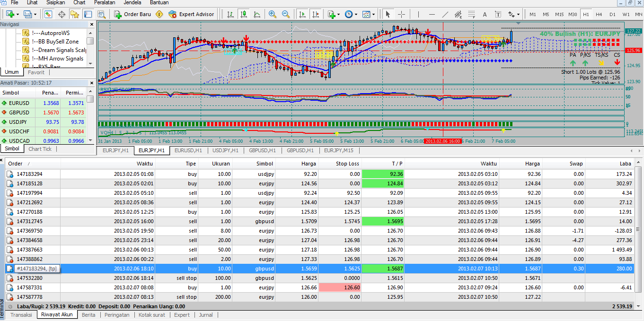Select order 147587331 row
The image size is (644, 321).
tap(320, 287)
